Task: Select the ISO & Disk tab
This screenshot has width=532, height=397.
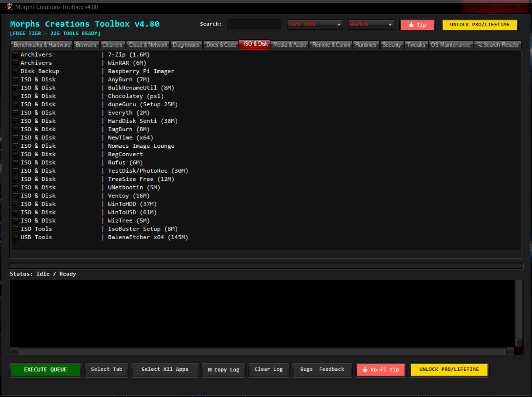Action: 255,44
